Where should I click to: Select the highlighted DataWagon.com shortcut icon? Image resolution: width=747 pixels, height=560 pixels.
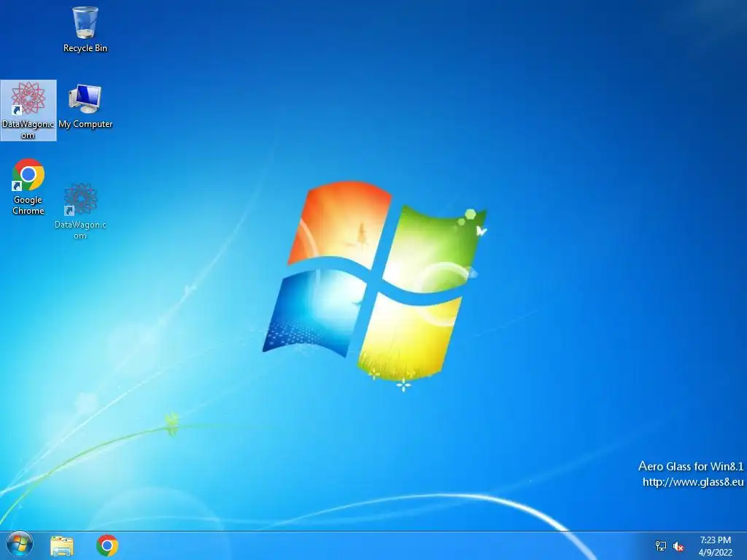pyautogui.click(x=28, y=111)
